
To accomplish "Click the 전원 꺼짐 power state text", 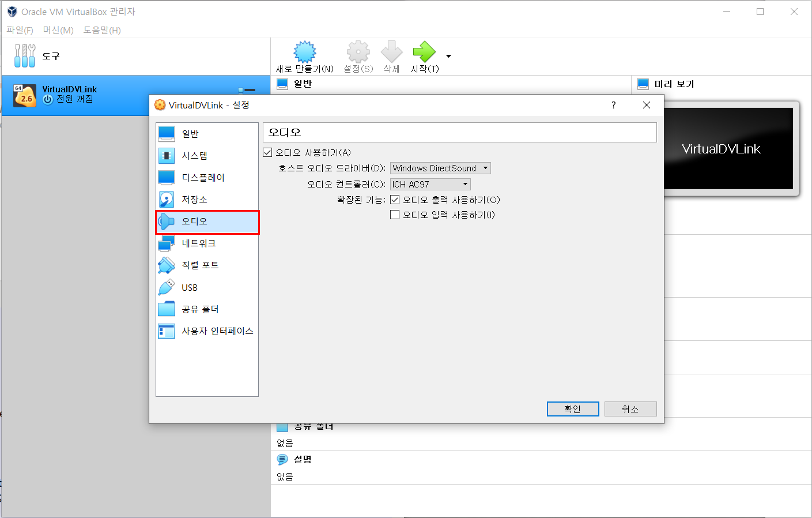I will pos(74,99).
